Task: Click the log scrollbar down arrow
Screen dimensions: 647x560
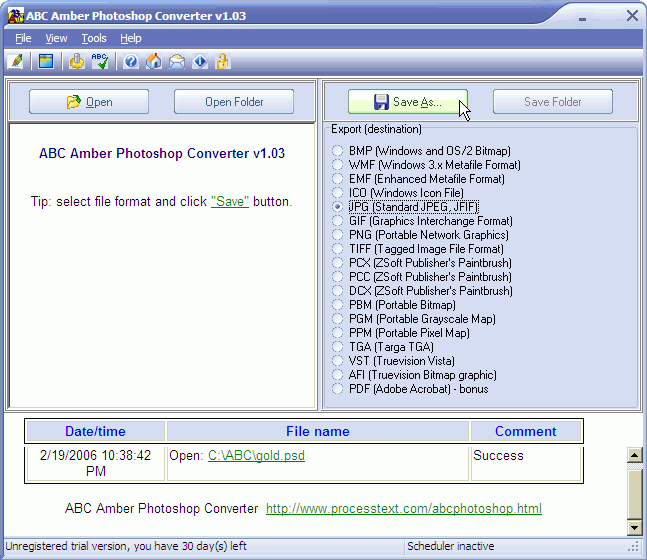Action: coord(634,527)
